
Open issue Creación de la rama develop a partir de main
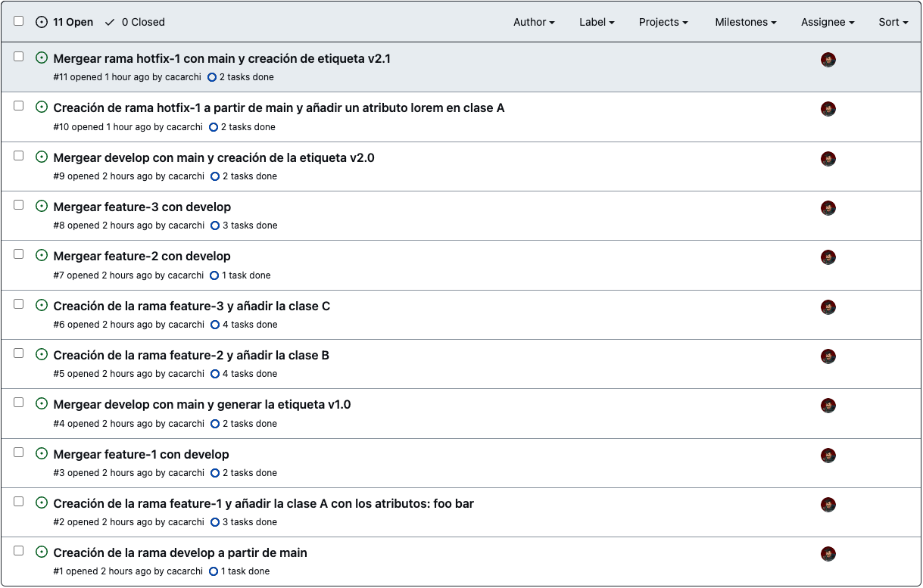[x=180, y=552]
